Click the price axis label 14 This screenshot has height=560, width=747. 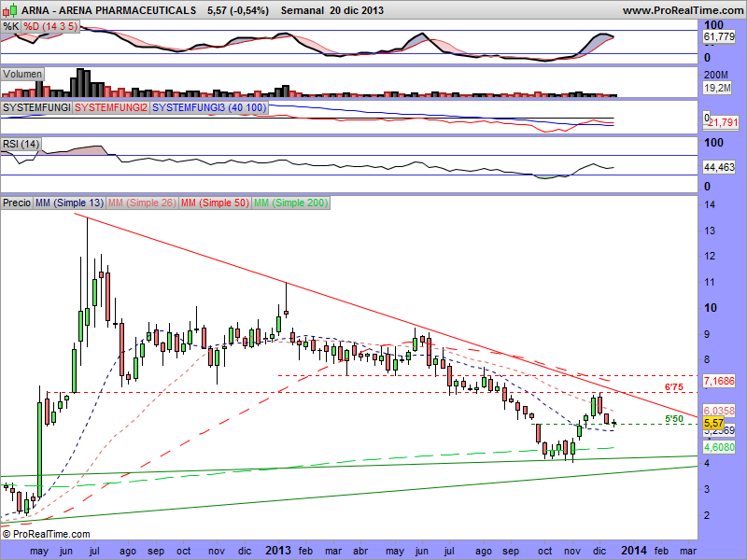pyautogui.click(x=710, y=204)
